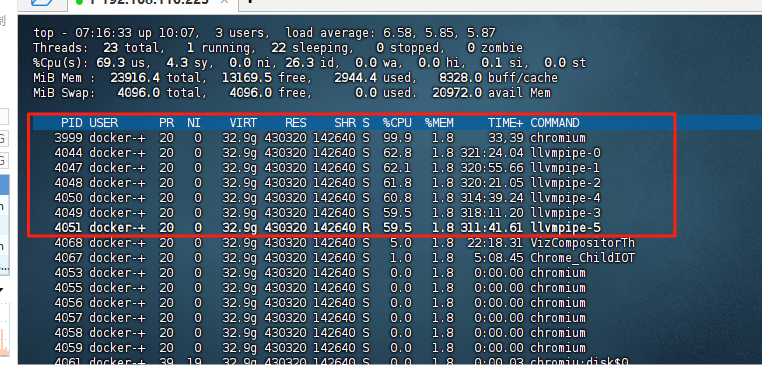
Task: Click the llvmpipe-5 command name
Action: pos(565,228)
